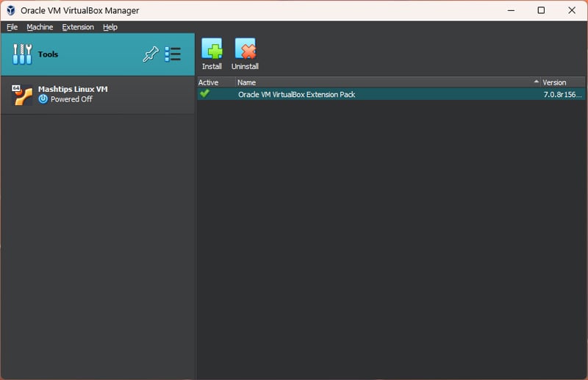Sort by the Version column header

tap(562, 82)
